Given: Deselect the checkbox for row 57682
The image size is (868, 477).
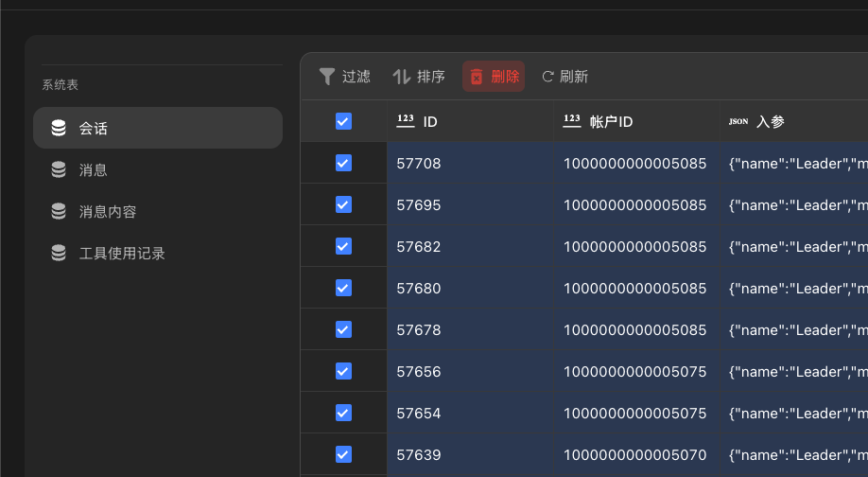Looking at the screenshot, I should click(344, 246).
